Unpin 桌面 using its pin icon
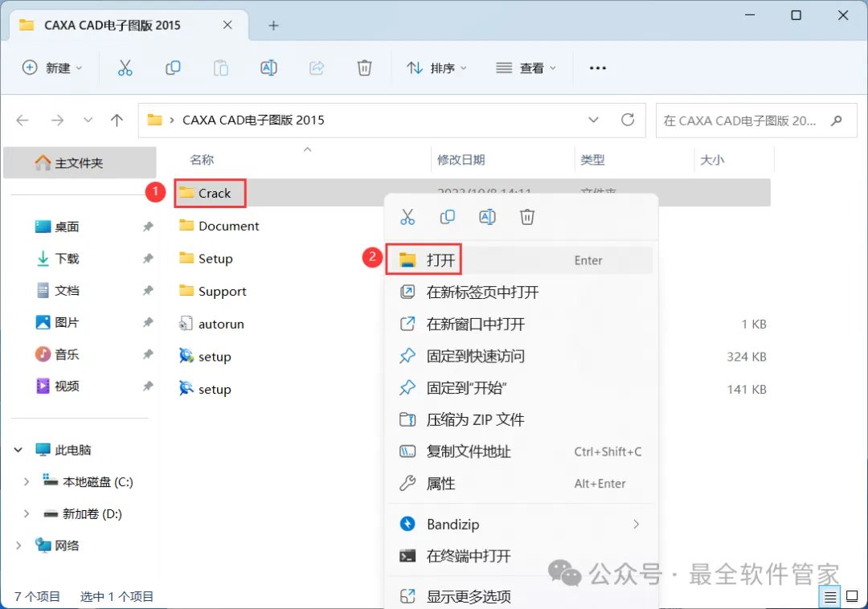 (148, 227)
